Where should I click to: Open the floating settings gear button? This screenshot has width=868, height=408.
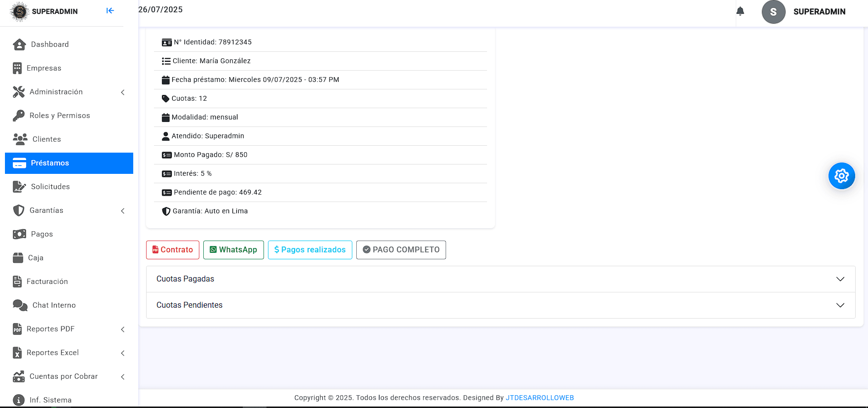(x=841, y=176)
